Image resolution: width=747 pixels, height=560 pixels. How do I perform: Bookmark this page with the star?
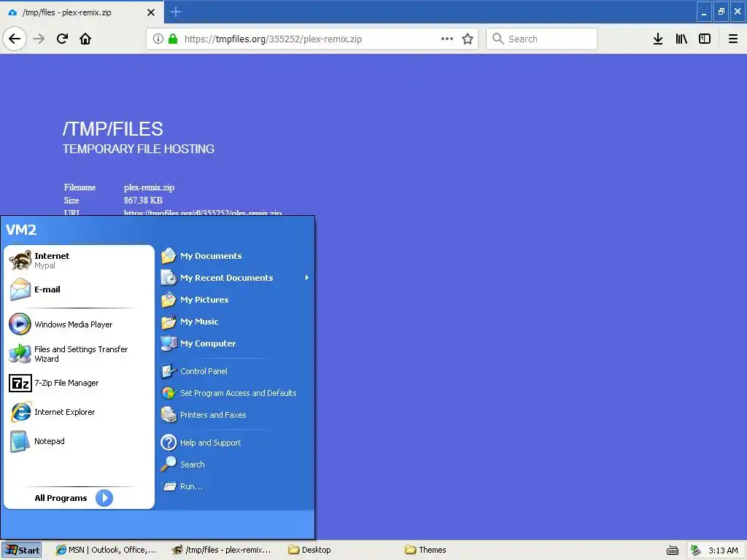point(468,39)
